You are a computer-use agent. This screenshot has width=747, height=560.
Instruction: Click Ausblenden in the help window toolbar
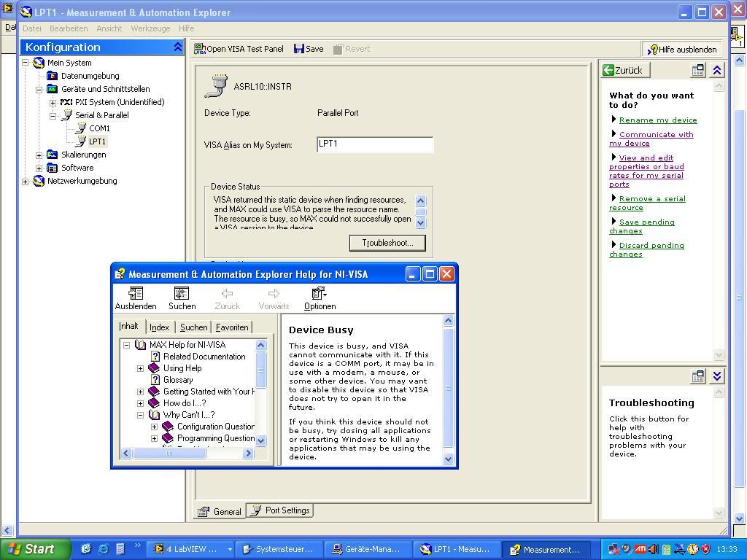[136, 298]
